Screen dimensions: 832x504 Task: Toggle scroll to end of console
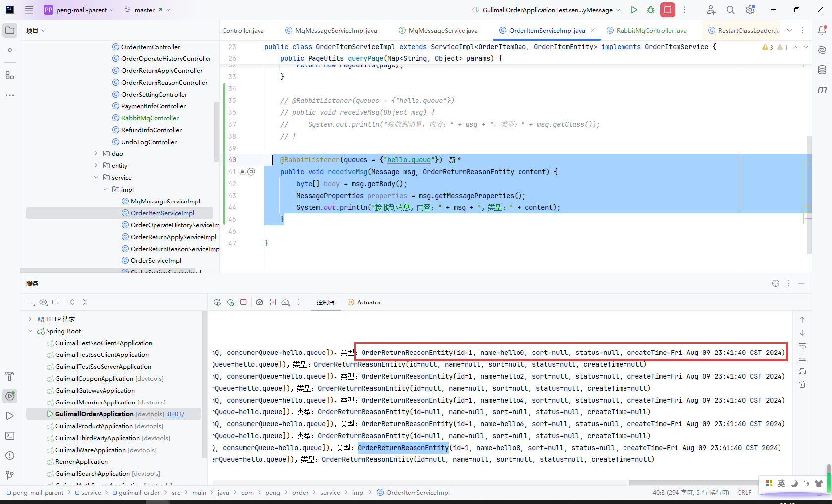coord(802,358)
